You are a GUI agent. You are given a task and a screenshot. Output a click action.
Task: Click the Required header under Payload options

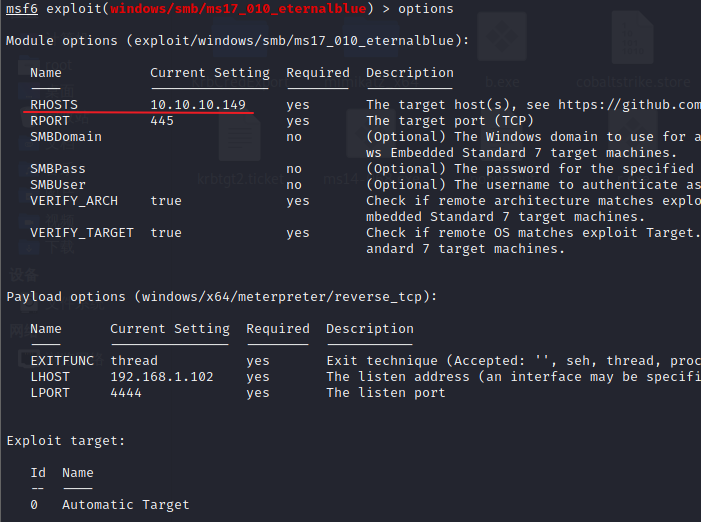278,328
